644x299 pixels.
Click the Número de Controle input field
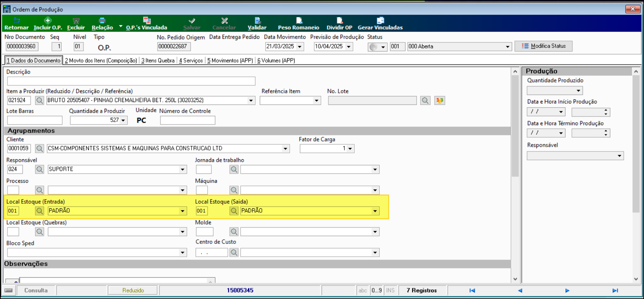(x=188, y=120)
